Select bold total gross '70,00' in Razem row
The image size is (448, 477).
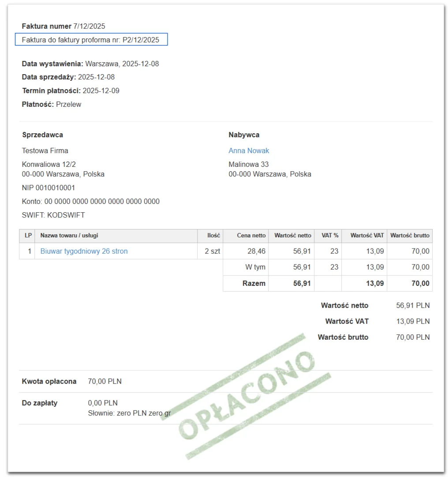[x=421, y=284]
